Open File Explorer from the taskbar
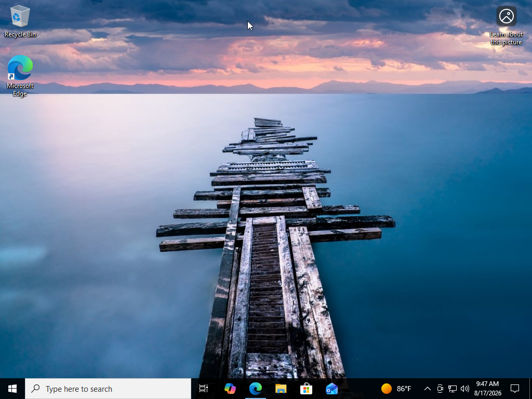The height and width of the screenshot is (399, 532). coord(281,389)
